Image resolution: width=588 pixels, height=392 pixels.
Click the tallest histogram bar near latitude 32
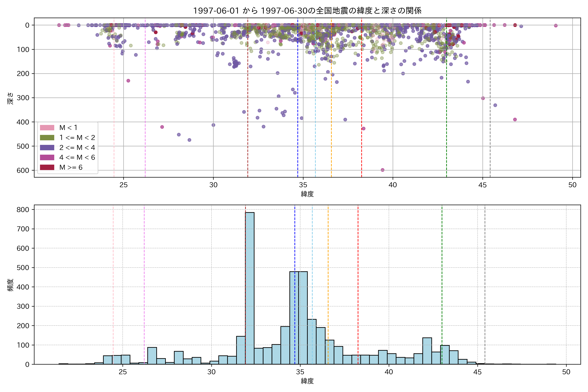[x=250, y=287]
